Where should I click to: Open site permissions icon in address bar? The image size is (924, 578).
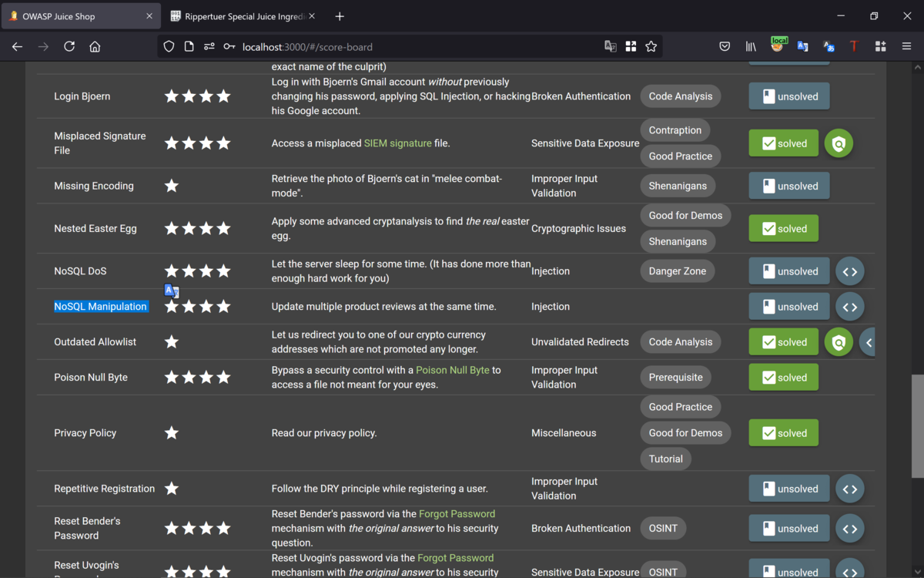[209, 46]
